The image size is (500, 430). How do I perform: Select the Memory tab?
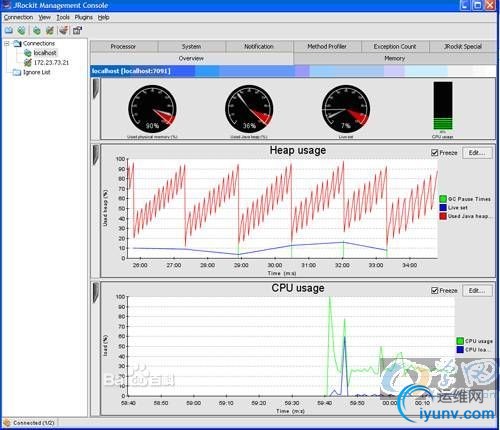pyautogui.click(x=395, y=58)
